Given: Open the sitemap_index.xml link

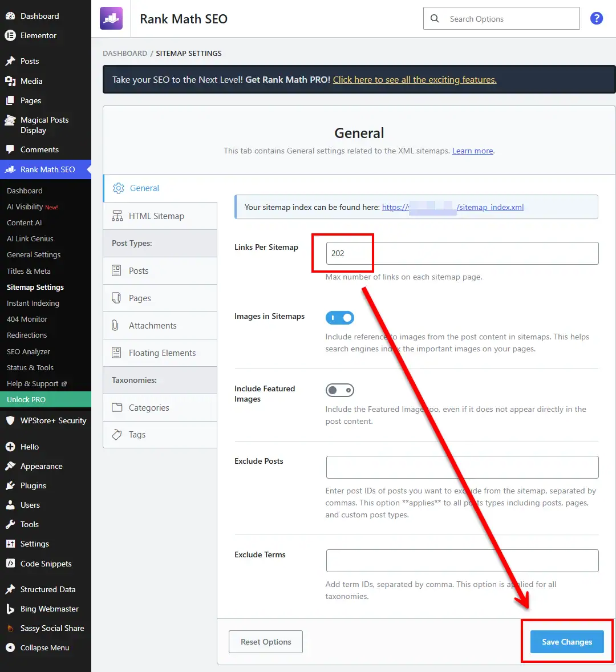Looking at the screenshot, I should tap(452, 208).
